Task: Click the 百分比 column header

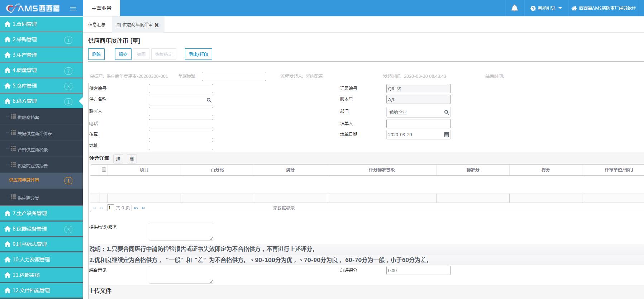Action: pos(217,170)
